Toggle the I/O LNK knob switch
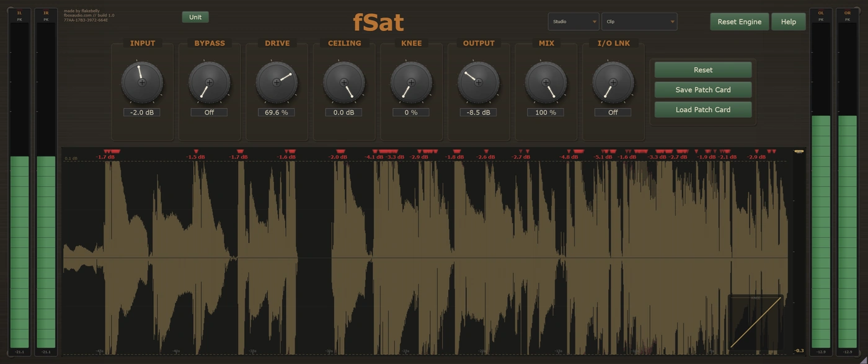The height and width of the screenshot is (364, 868). point(613,82)
